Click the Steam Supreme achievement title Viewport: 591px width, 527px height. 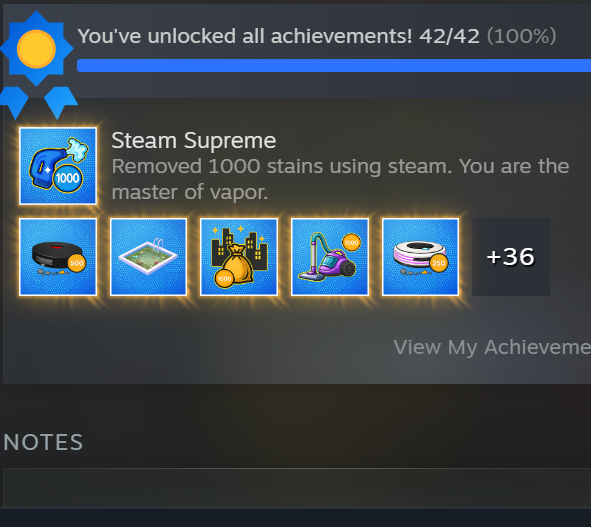coord(194,141)
